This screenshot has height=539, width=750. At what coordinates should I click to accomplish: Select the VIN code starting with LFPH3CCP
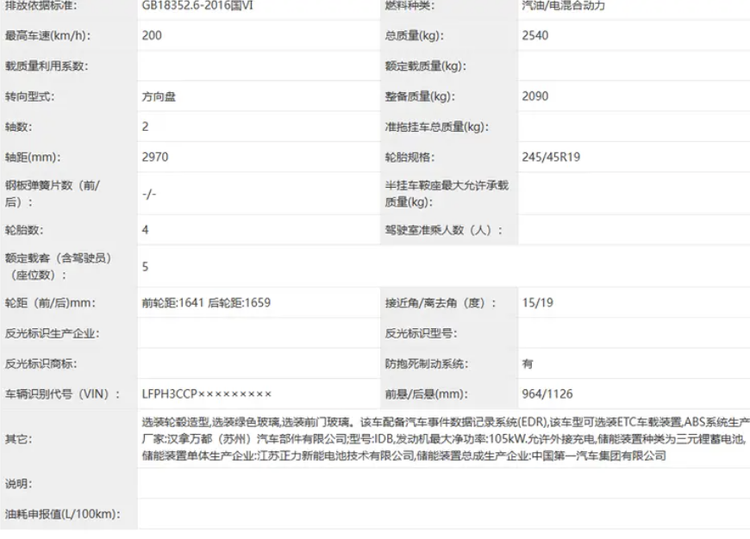click(207, 394)
